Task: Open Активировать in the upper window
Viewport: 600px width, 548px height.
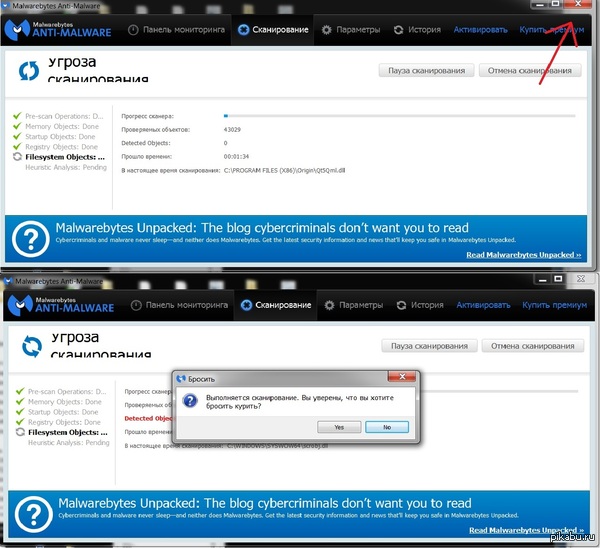Action: tap(479, 30)
